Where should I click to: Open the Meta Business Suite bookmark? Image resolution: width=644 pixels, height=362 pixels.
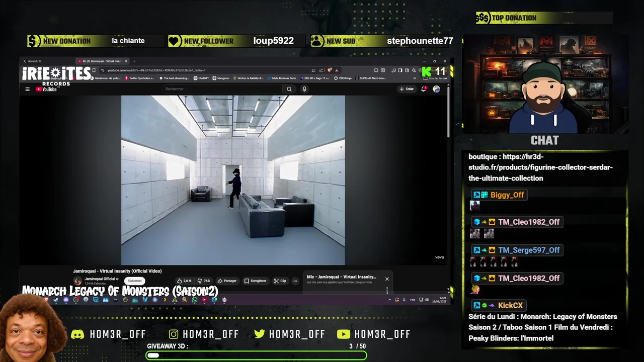(282, 78)
